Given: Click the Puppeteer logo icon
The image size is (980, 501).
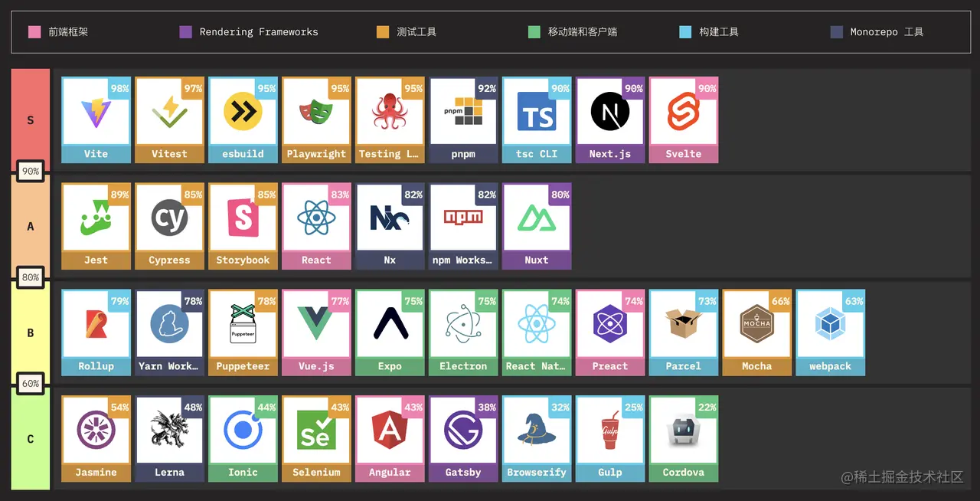Looking at the screenshot, I should (243, 322).
